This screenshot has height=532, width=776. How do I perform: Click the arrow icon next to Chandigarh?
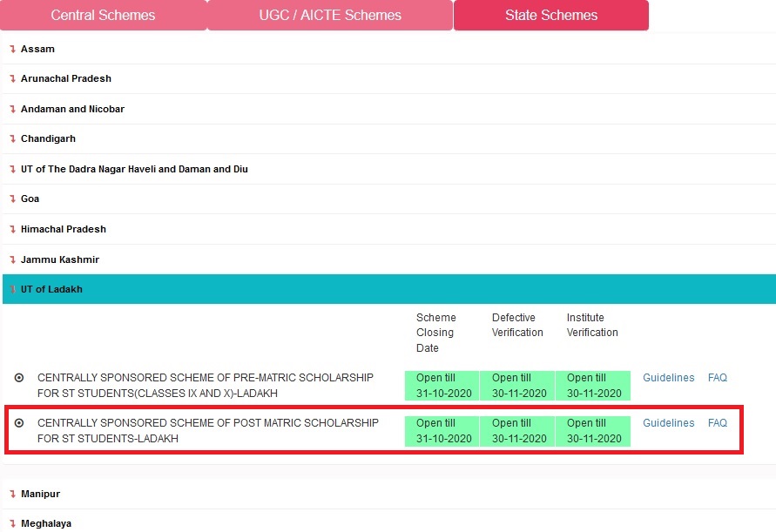[x=12, y=139]
